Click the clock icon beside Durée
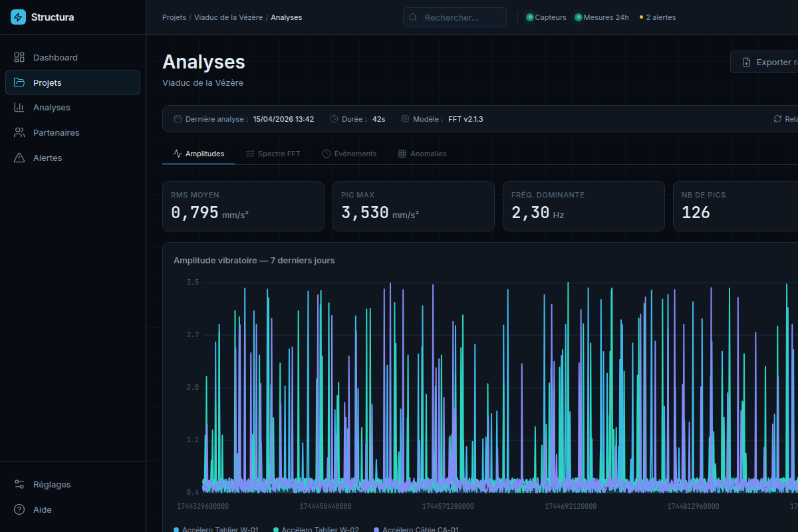The width and height of the screenshot is (798, 532). (x=334, y=119)
